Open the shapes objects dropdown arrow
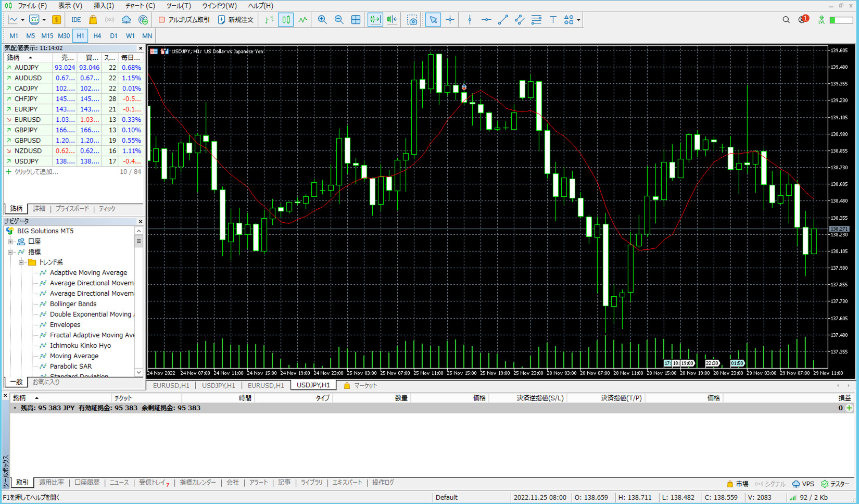 click(578, 20)
